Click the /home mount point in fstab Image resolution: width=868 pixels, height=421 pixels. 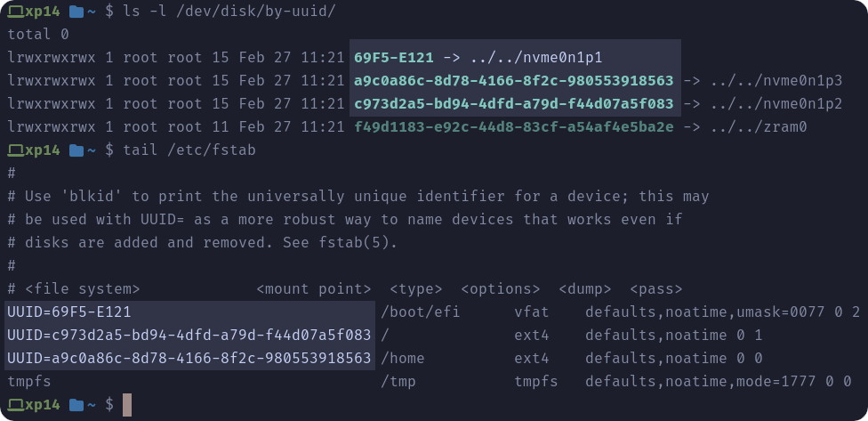(x=403, y=359)
